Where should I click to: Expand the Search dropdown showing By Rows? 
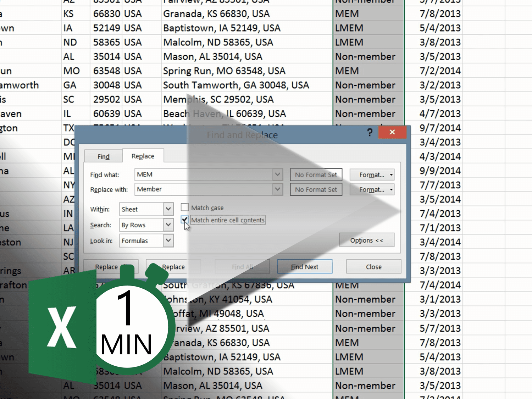pyautogui.click(x=168, y=225)
